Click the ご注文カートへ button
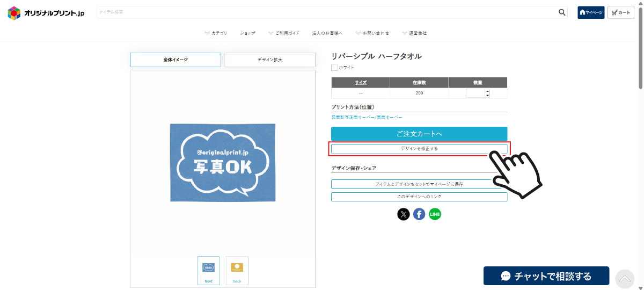 pyautogui.click(x=419, y=134)
